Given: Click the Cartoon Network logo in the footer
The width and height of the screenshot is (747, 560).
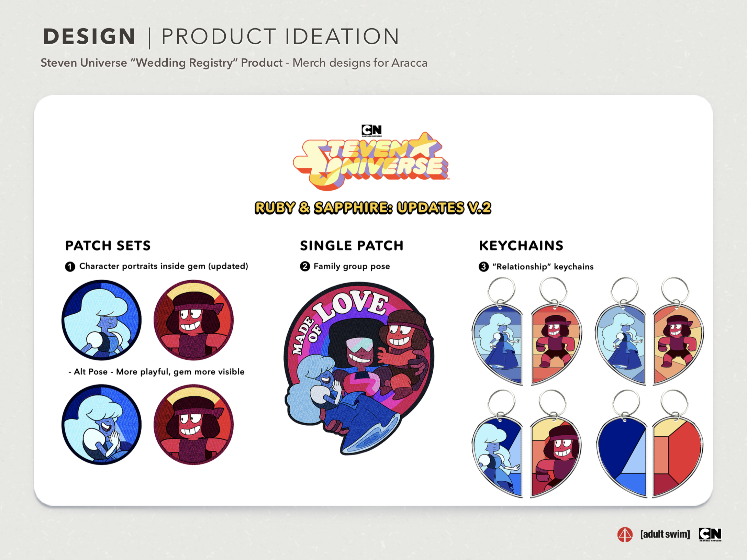Looking at the screenshot, I should [710, 535].
